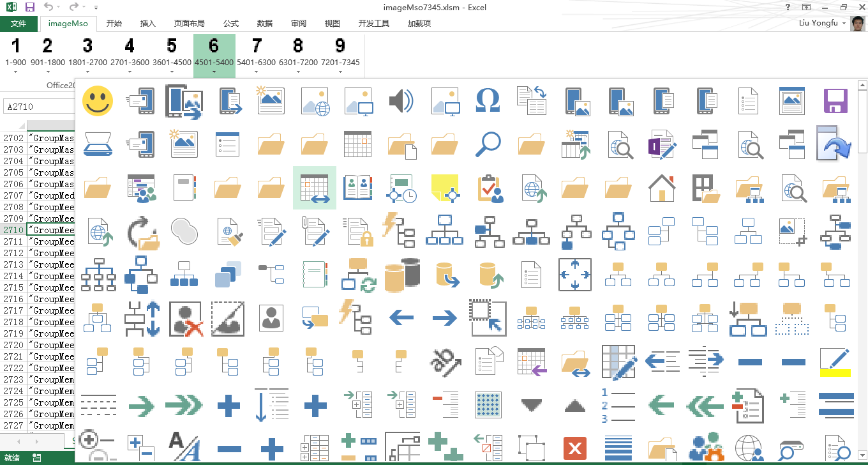Click the purple floppy disk save icon
The image size is (868, 465).
(x=835, y=101)
